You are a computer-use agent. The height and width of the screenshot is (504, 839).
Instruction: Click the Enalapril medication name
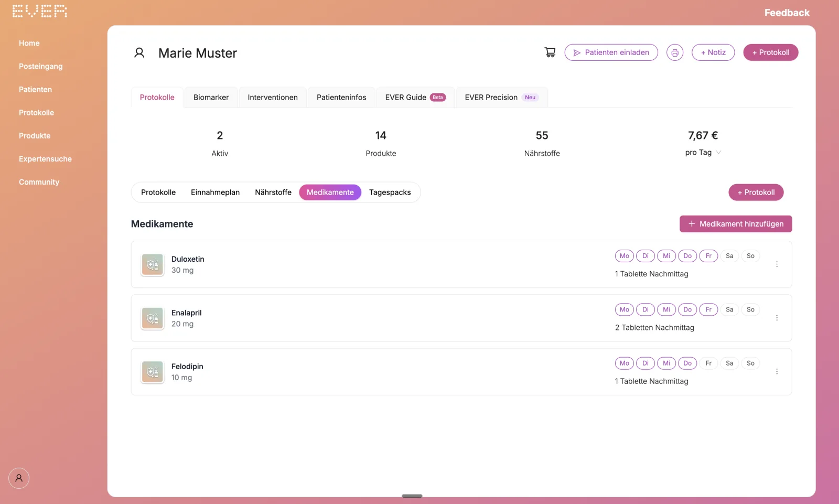click(186, 313)
